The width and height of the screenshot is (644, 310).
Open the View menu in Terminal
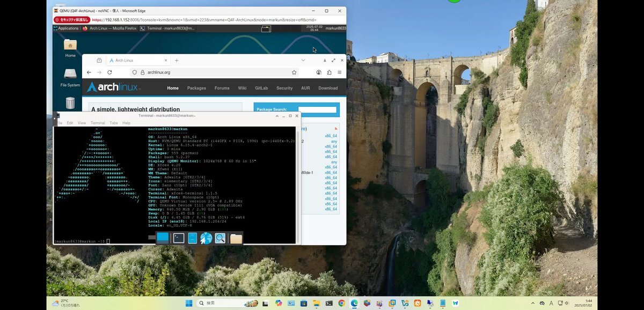82,123
